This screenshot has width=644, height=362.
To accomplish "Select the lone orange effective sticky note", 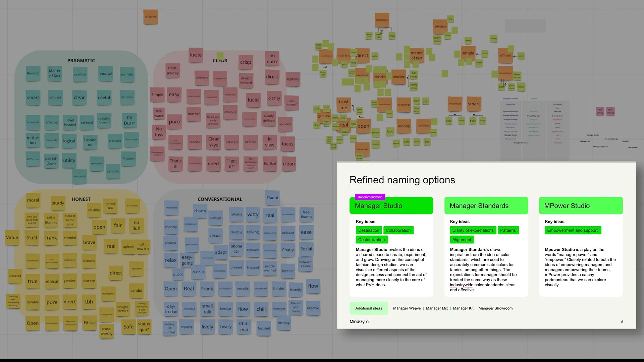I will (151, 17).
